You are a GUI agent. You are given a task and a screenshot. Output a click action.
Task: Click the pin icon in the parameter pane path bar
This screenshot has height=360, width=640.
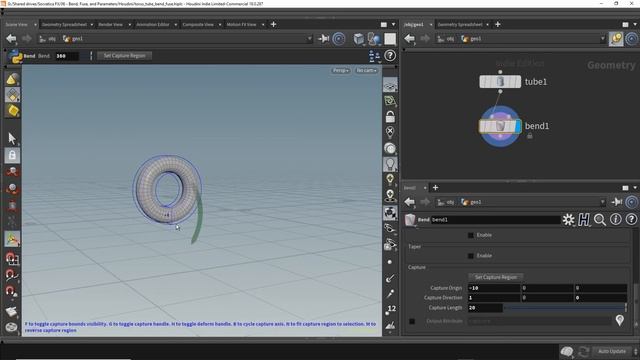pos(617,202)
